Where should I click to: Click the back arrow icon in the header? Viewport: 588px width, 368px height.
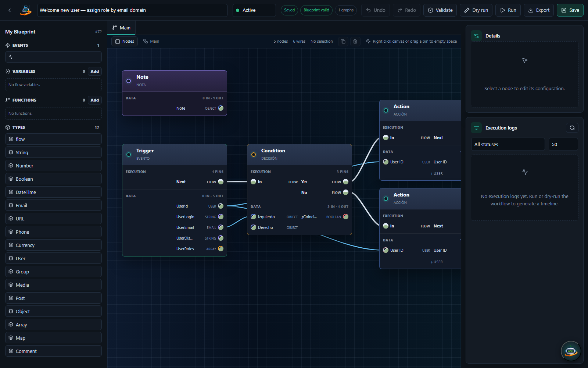(x=10, y=10)
